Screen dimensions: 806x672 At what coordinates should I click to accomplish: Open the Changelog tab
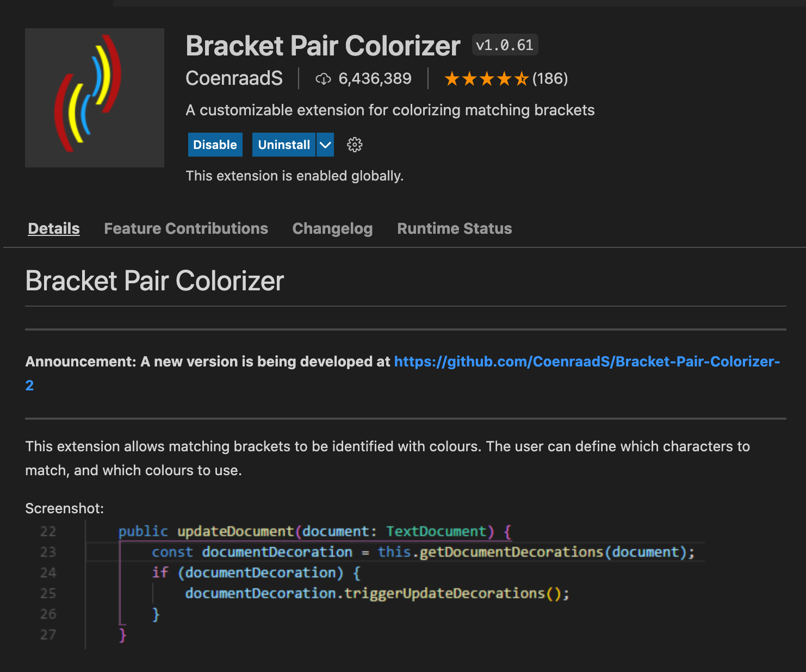click(x=332, y=228)
